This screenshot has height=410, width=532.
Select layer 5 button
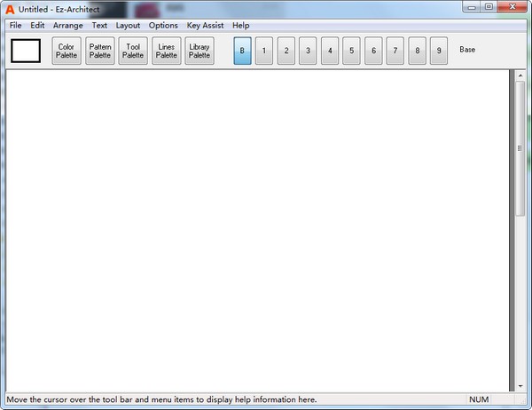[351, 51]
